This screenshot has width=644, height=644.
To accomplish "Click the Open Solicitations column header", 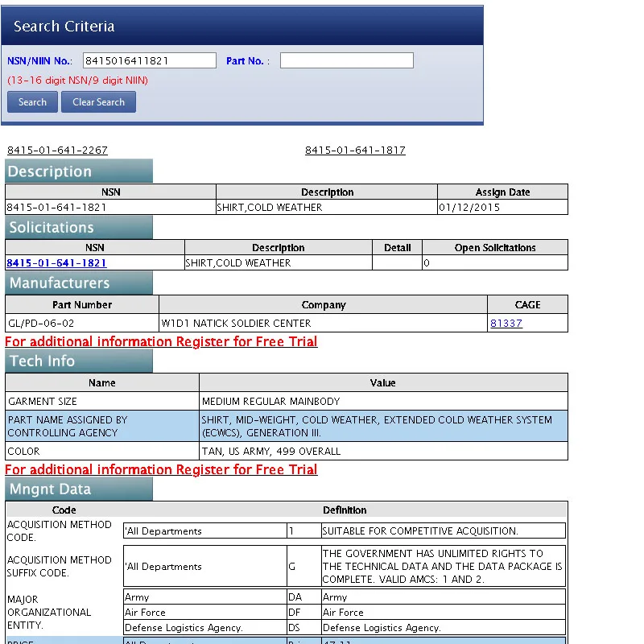I will (x=494, y=248).
